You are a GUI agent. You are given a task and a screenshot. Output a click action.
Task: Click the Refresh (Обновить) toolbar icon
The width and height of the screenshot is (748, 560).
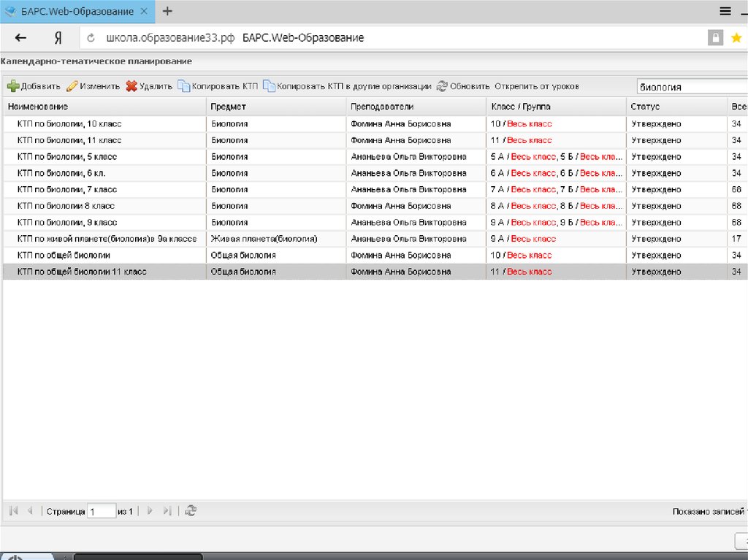(442, 86)
